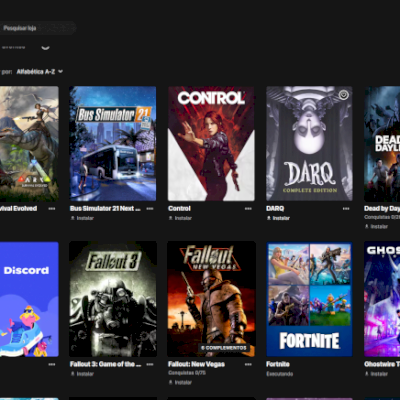Click Instalar under Ghostwire Tokyo
This screenshot has width=400, height=400.
376,374
